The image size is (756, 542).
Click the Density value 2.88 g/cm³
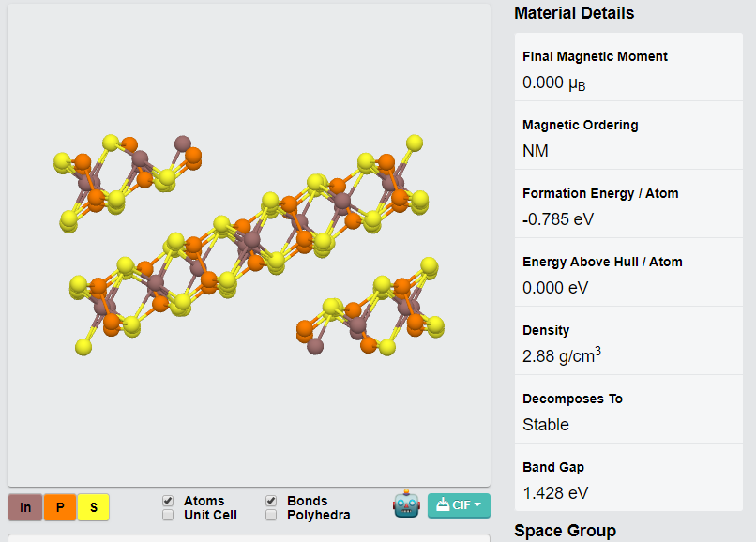point(561,356)
